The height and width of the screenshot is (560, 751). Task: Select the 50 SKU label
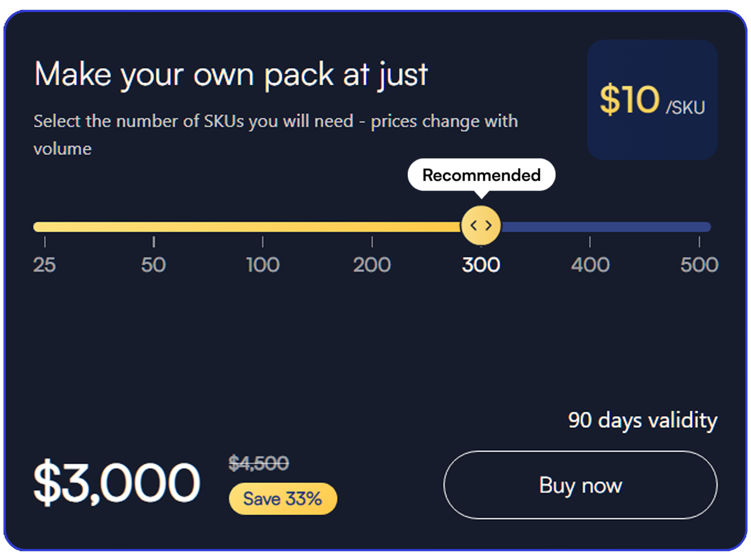[153, 265]
